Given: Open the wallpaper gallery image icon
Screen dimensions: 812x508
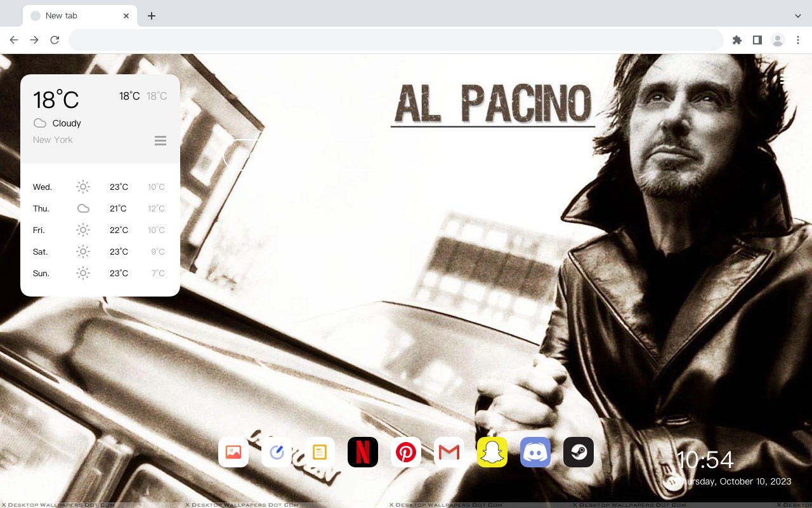Looking at the screenshot, I should pyautogui.click(x=233, y=452).
